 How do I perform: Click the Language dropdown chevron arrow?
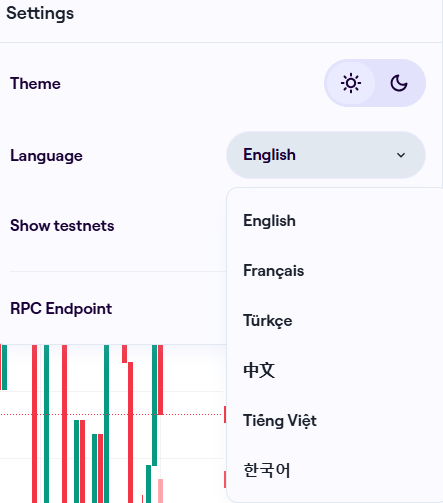click(x=401, y=155)
